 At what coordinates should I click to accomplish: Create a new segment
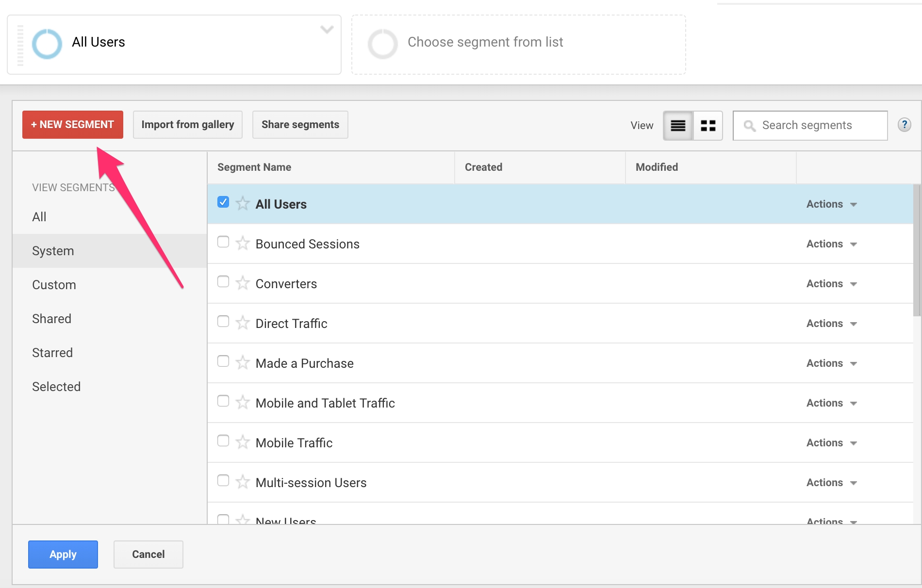(72, 124)
